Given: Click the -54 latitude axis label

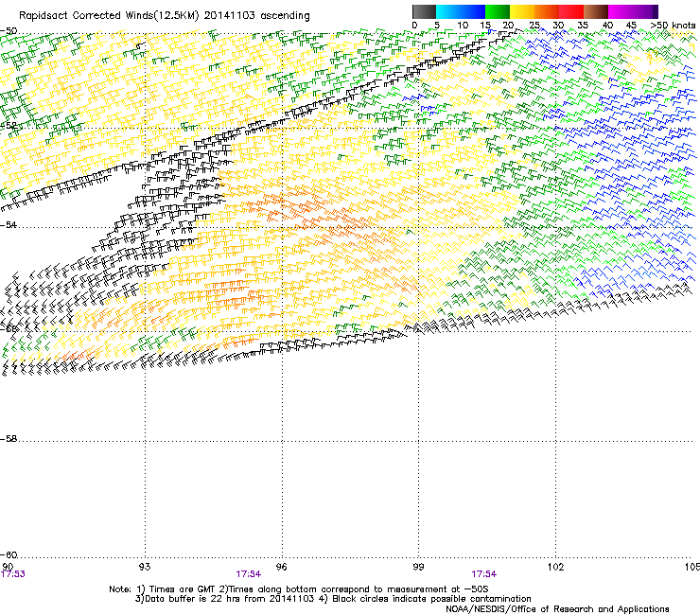Looking at the screenshot, I should click(x=9, y=224).
